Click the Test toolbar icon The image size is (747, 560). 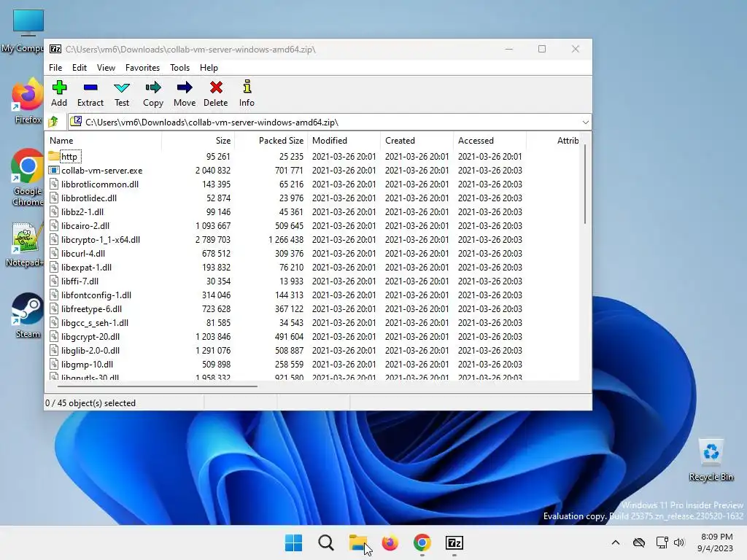pyautogui.click(x=122, y=87)
